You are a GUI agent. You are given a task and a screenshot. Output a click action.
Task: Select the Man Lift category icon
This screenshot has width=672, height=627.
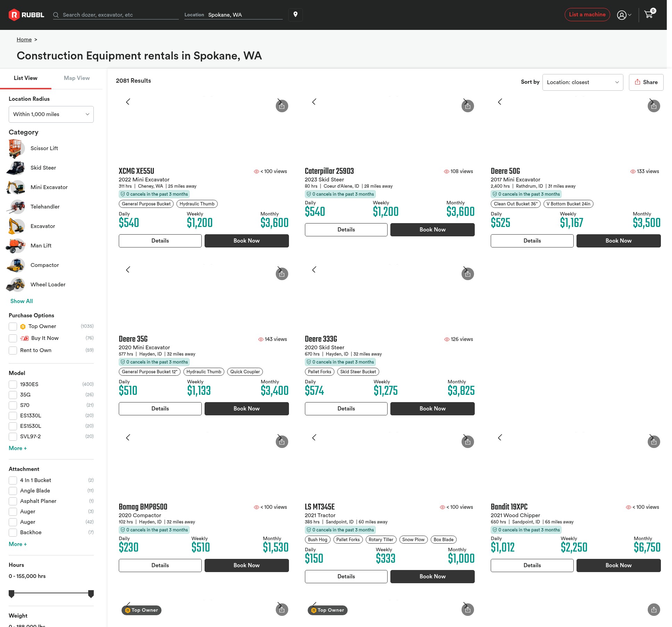[16, 246]
